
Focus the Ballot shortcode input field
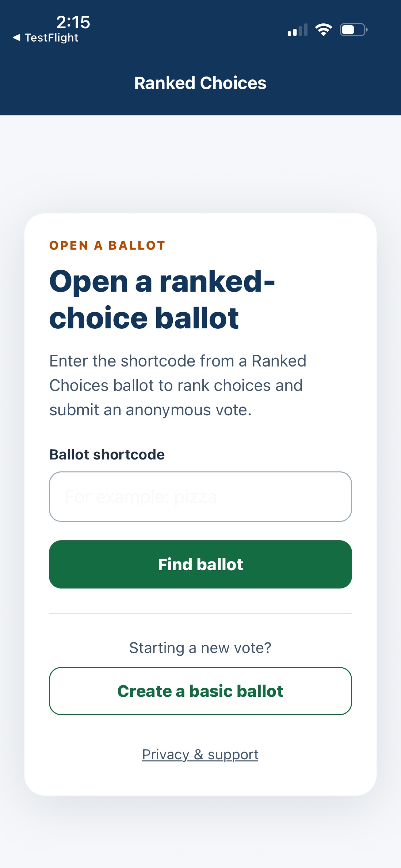200,496
